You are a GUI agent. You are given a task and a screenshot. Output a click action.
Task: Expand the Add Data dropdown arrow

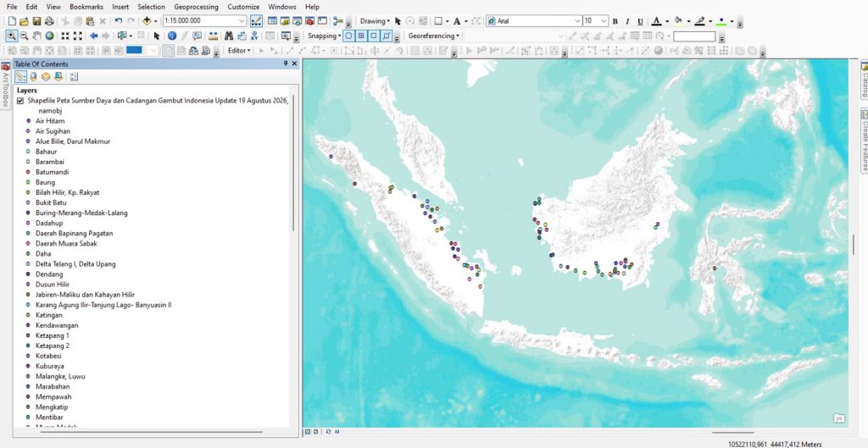click(156, 21)
